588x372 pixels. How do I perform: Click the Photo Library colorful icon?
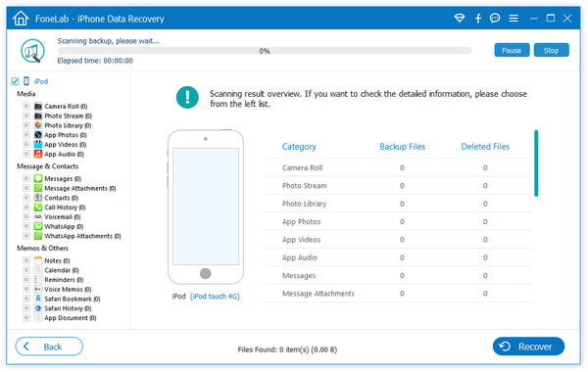tap(38, 125)
